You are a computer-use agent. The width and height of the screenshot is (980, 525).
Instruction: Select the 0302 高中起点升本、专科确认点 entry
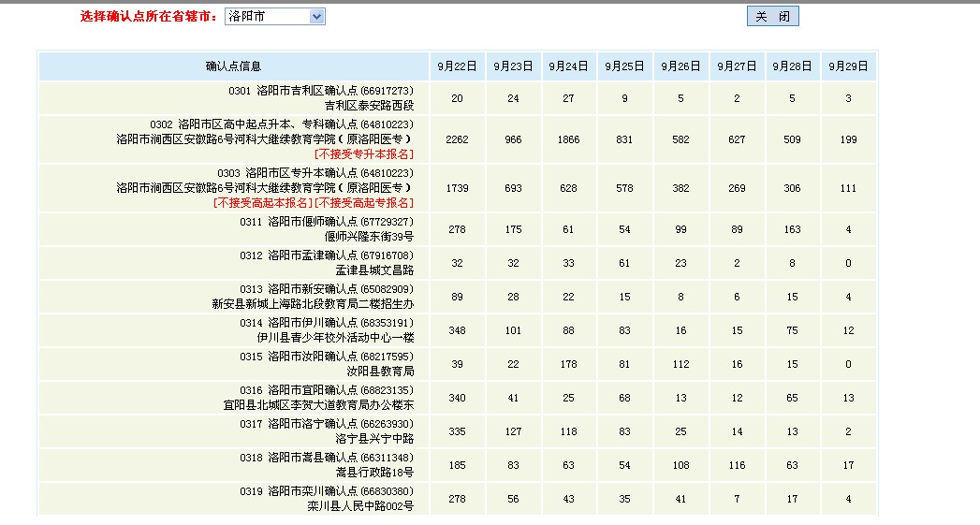[282, 124]
